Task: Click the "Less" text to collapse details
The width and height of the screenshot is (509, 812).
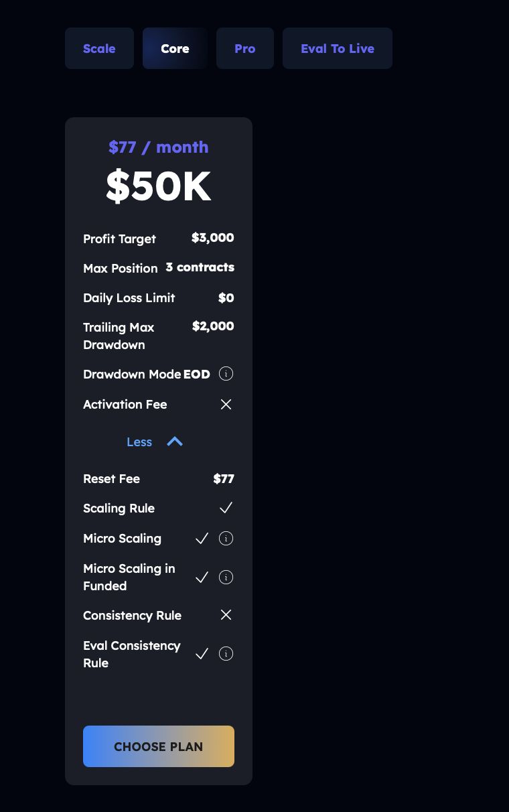Action: (x=139, y=442)
